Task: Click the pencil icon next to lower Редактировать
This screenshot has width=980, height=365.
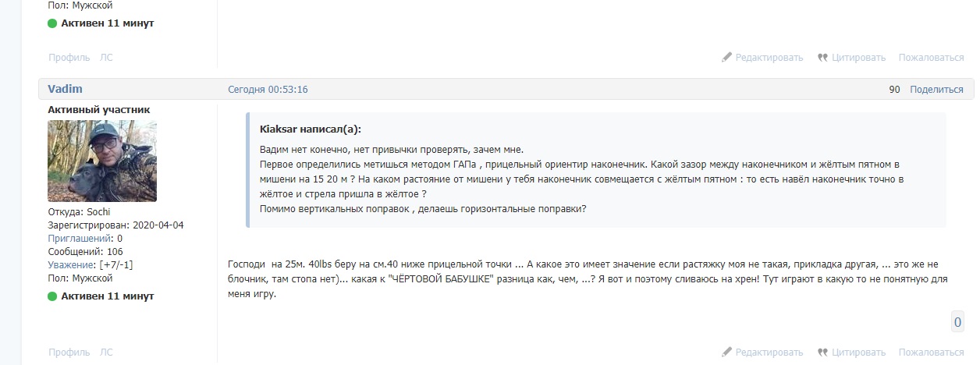Action: tap(726, 352)
